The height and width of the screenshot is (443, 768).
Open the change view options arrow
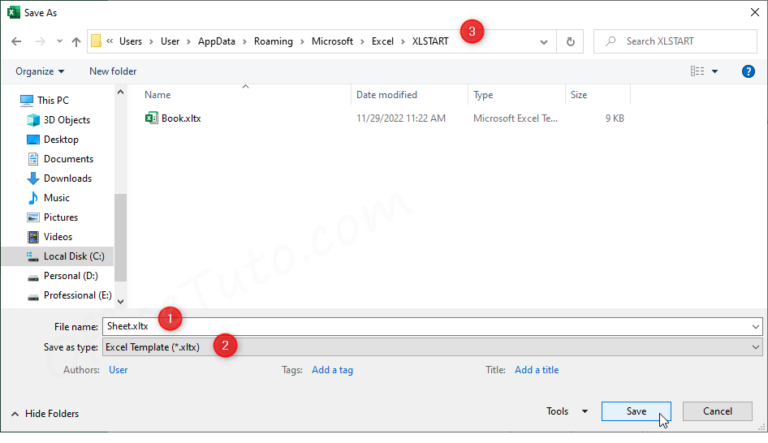click(x=715, y=71)
